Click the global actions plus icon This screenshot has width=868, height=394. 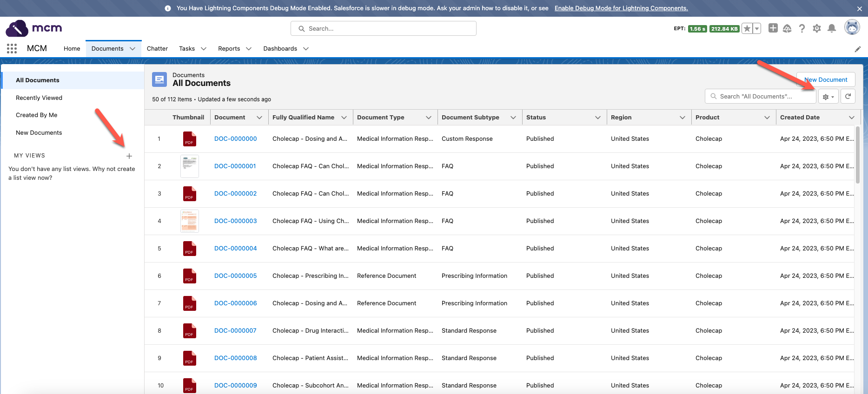(x=773, y=28)
